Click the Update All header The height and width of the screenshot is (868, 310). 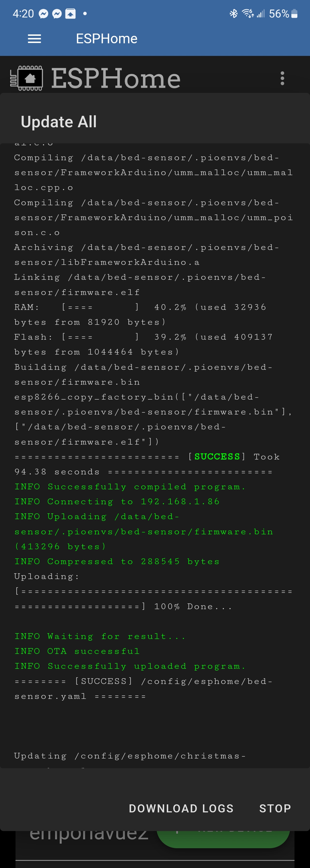pyautogui.click(x=59, y=122)
